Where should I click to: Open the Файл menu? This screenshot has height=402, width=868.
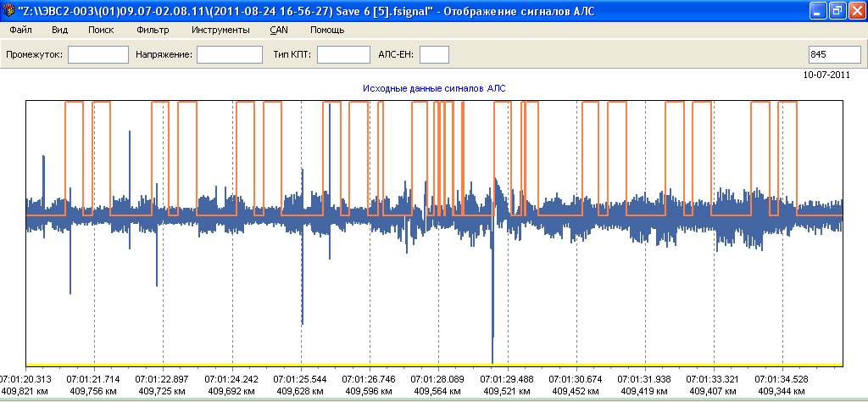[x=20, y=30]
